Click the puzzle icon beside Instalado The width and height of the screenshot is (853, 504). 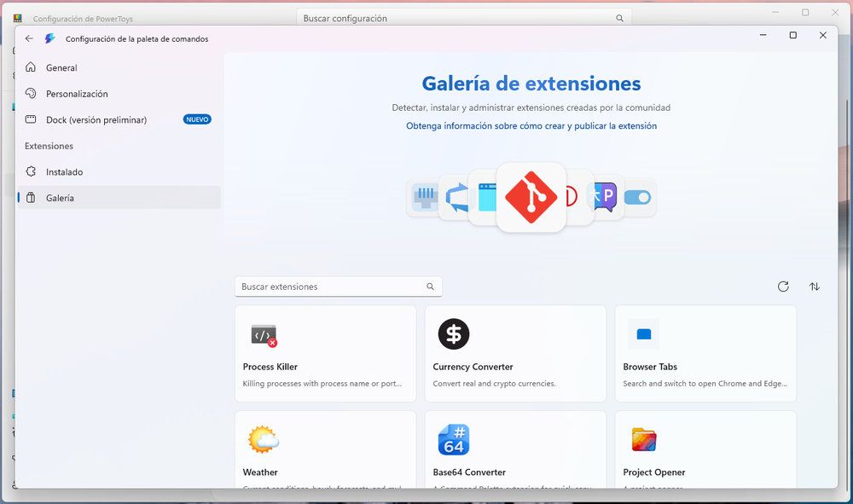(x=31, y=171)
